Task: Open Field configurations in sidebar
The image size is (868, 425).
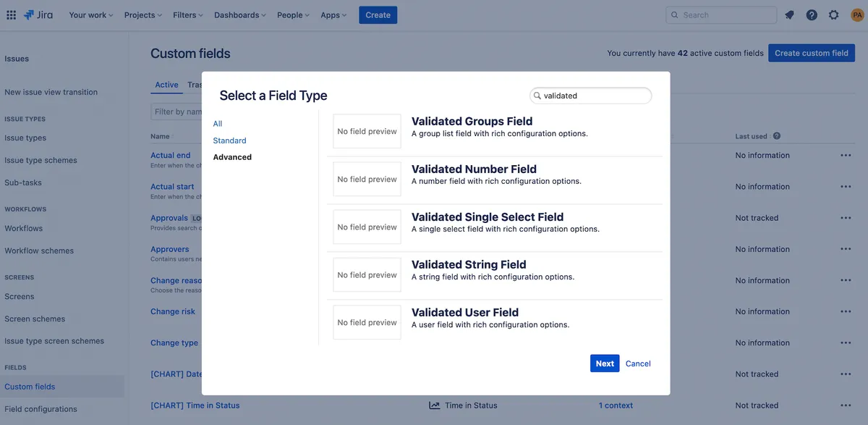Action: coord(41,409)
